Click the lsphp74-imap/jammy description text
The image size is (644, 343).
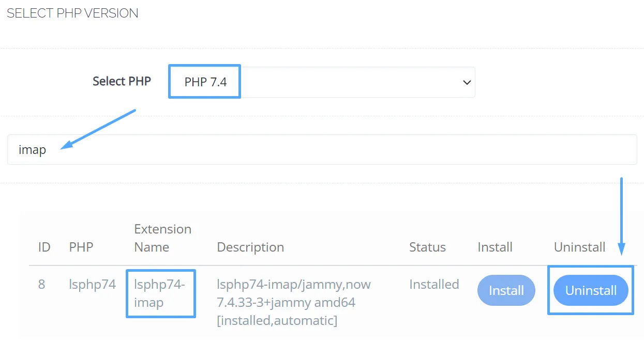coord(294,302)
